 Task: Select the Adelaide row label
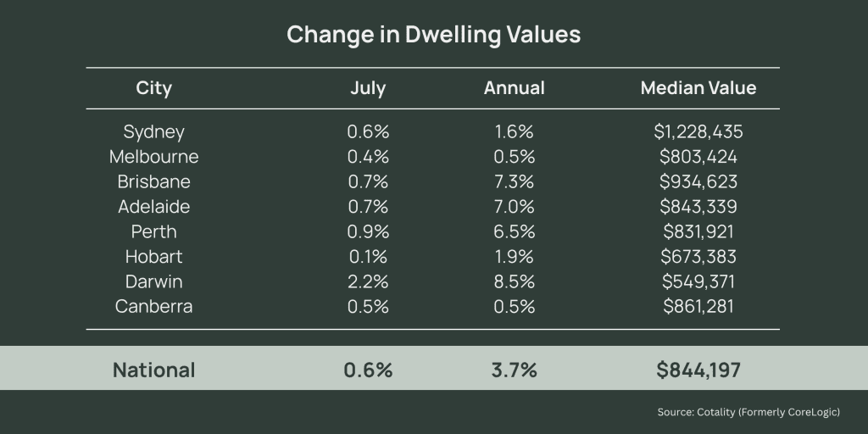pyautogui.click(x=153, y=207)
